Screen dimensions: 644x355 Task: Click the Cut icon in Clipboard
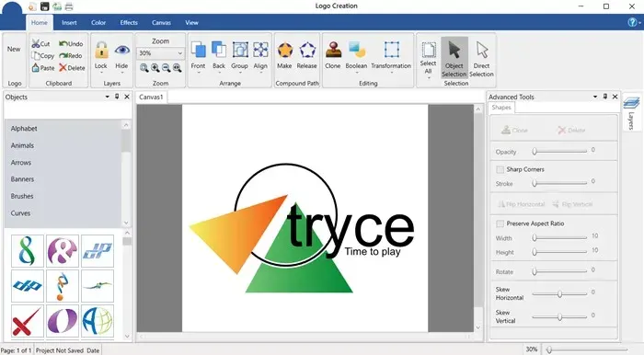pyautogui.click(x=36, y=43)
